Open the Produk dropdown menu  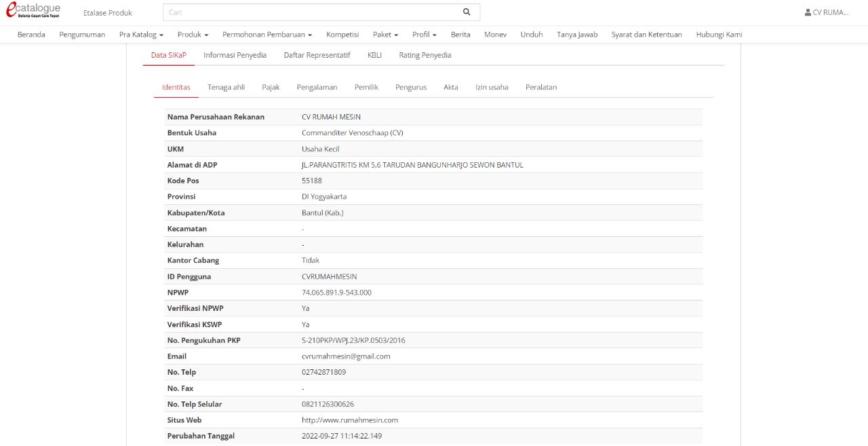192,34
